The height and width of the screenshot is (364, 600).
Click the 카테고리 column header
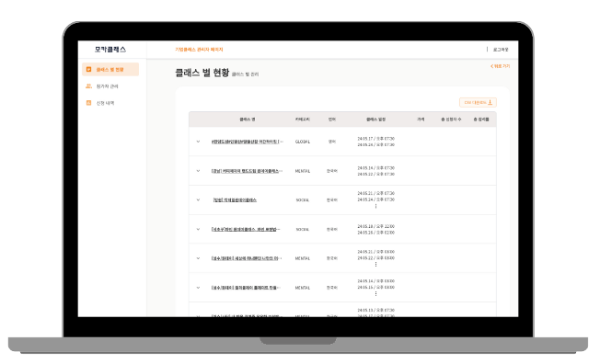[302, 119]
